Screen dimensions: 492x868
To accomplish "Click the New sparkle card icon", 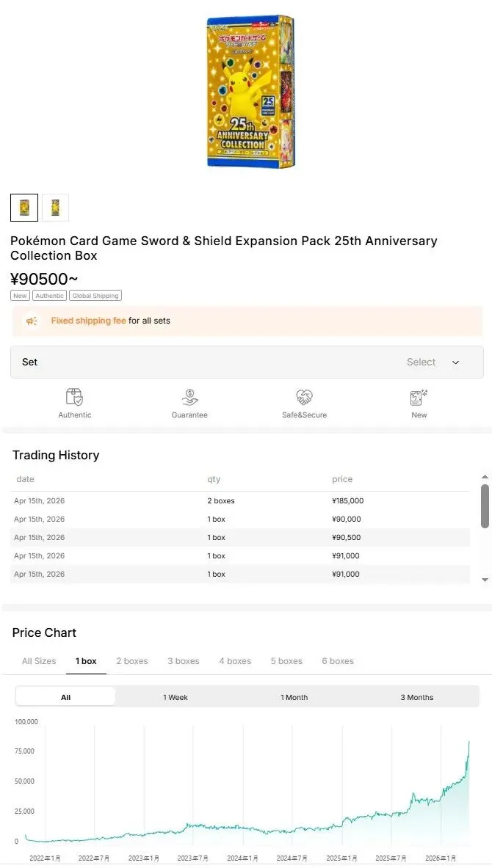I will (x=419, y=397).
